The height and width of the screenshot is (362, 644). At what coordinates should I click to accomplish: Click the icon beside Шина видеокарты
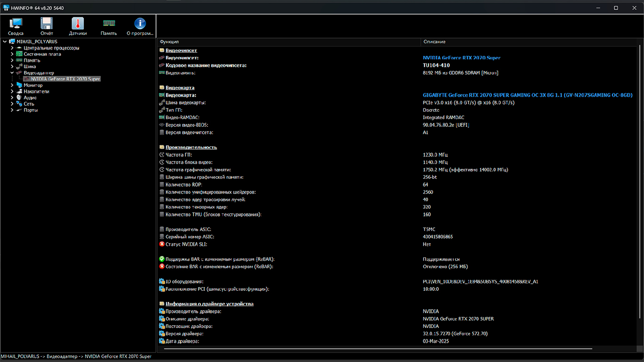point(162,102)
